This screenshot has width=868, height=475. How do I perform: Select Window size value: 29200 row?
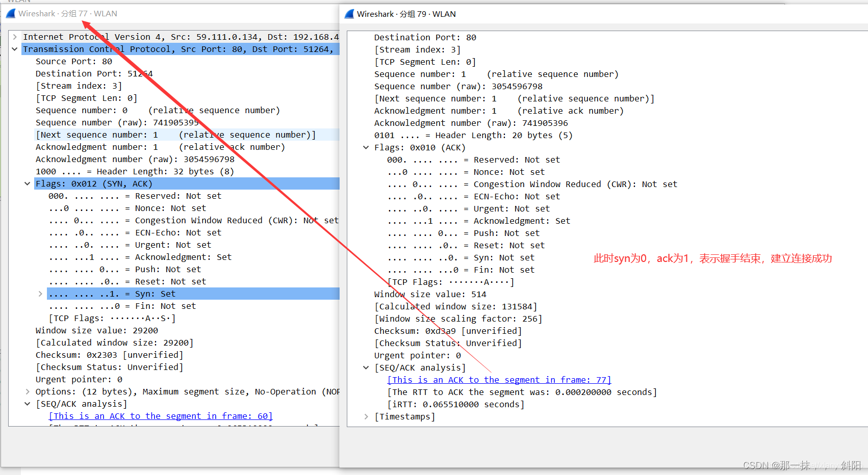[97, 330]
